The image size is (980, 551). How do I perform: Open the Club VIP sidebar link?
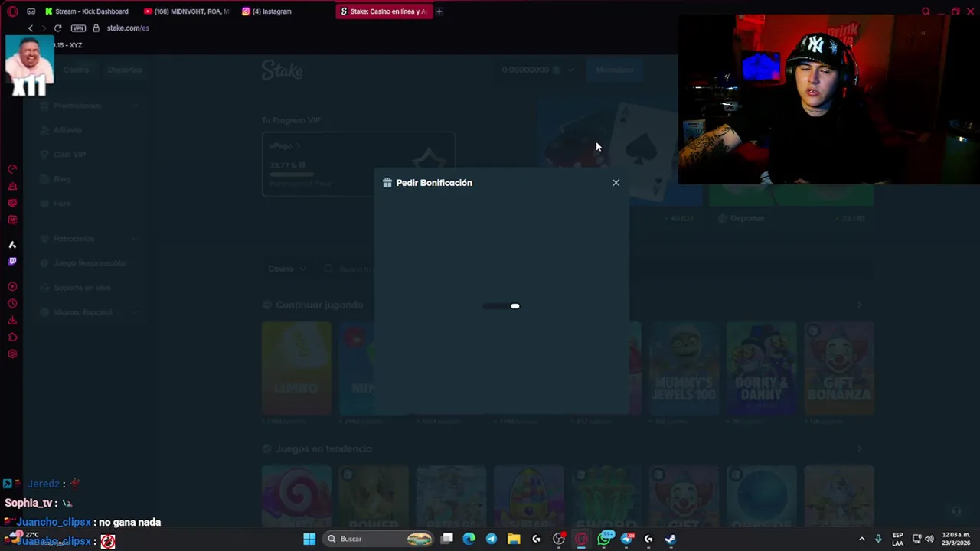pyautogui.click(x=69, y=155)
